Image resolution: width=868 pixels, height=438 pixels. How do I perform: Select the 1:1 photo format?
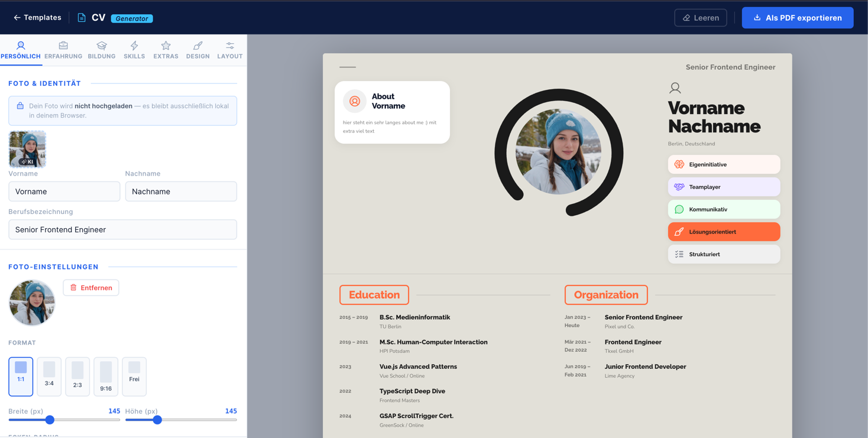point(21,376)
